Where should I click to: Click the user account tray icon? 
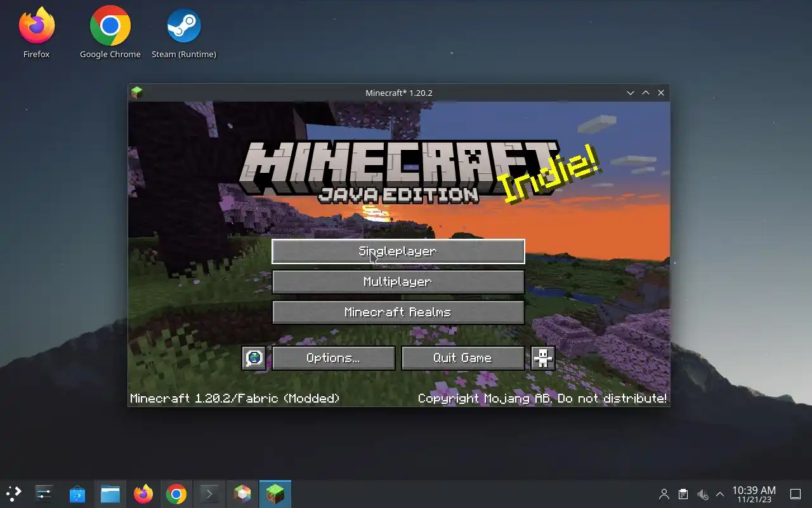[664, 494]
